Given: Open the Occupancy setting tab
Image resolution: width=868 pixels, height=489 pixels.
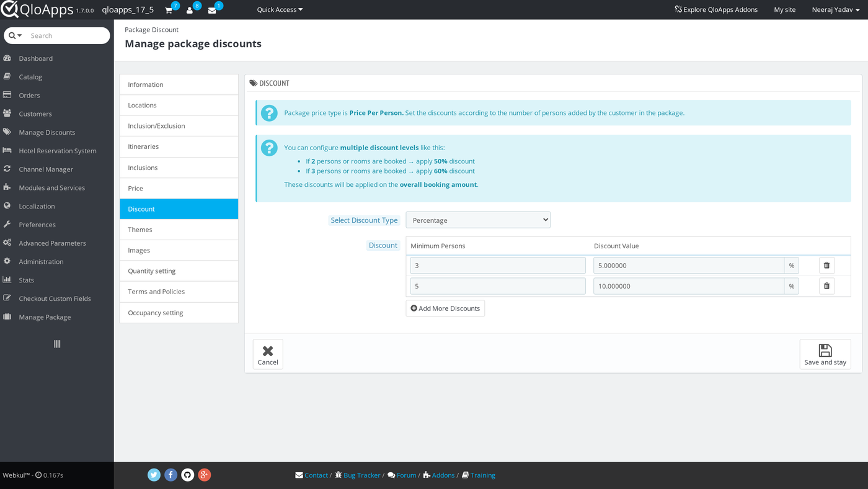Looking at the screenshot, I should click(x=179, y=313).
